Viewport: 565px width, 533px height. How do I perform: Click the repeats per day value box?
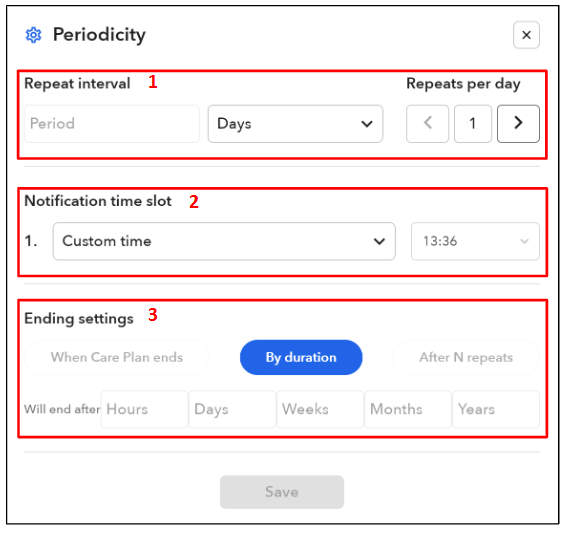click(473, 124)
